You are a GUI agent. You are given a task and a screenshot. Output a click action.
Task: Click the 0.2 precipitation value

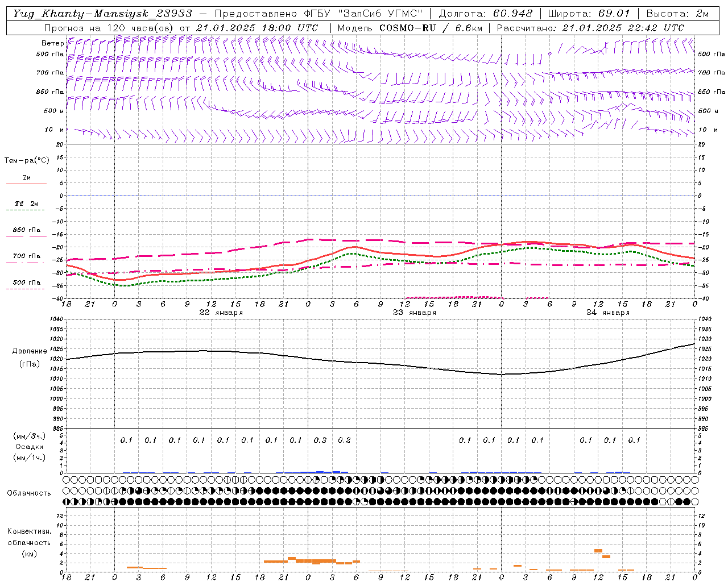pos(344,440)
